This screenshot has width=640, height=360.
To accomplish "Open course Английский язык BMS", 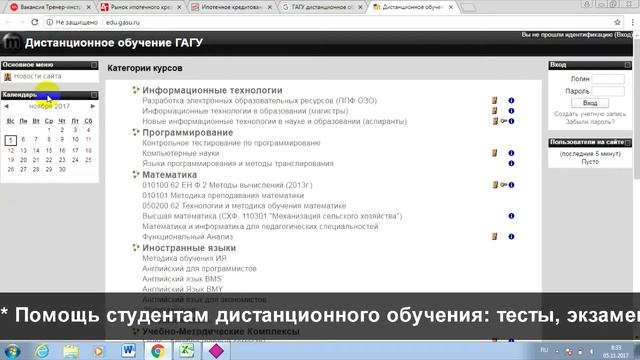I will point(182,279).
